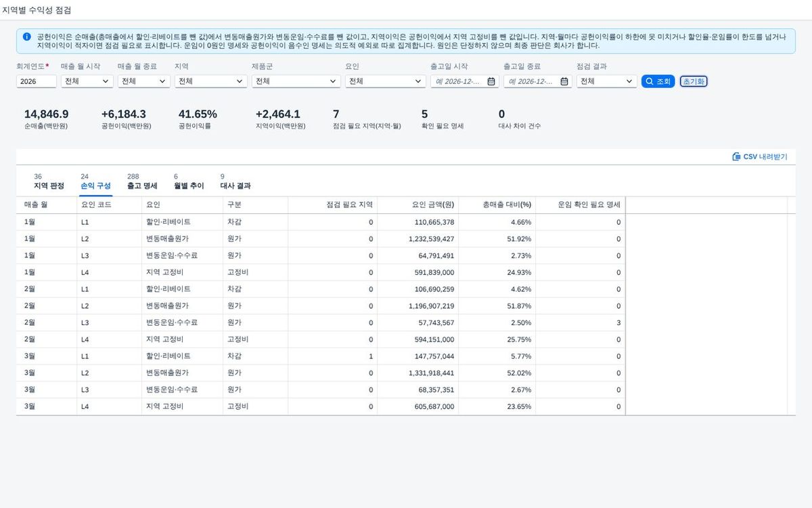Select the 순매출(백만원) 14,846.9 figure
Screen dimensions: 812x508
pos(47,114)
